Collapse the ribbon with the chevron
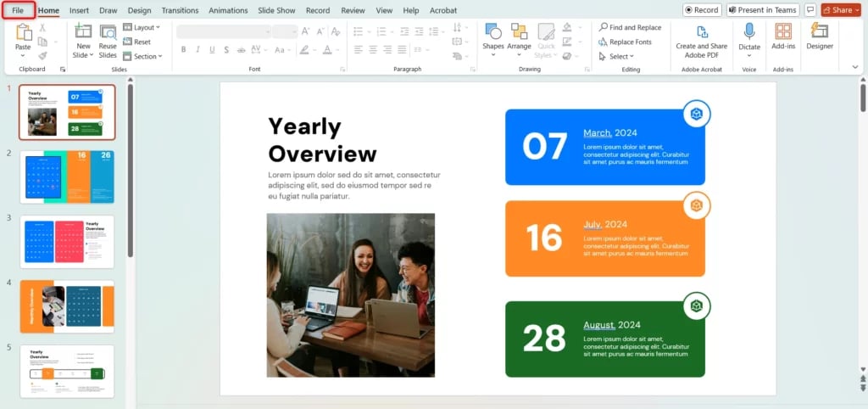The width and height of the screenshot is (868, 409). tap(854, 66)
